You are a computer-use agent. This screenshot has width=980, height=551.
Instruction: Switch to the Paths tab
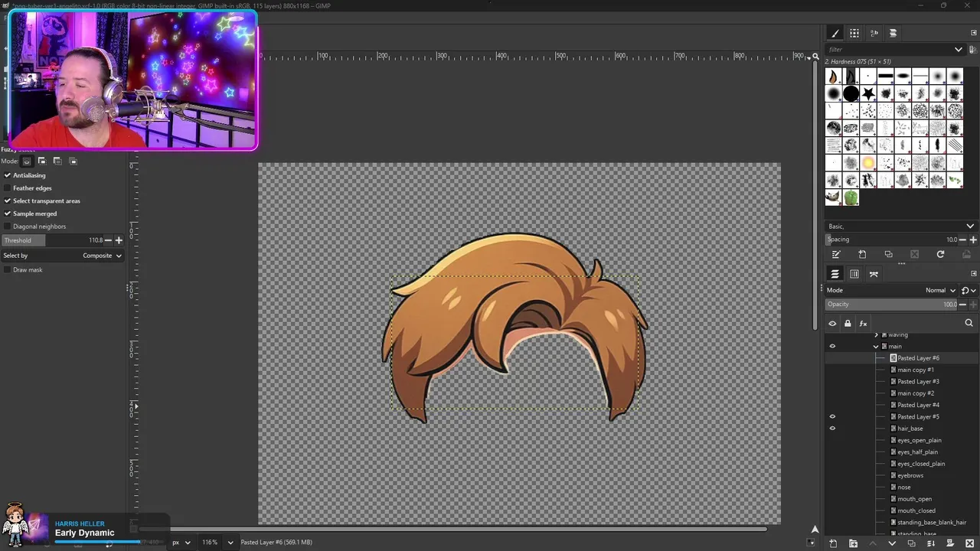(x=874, y=274)
